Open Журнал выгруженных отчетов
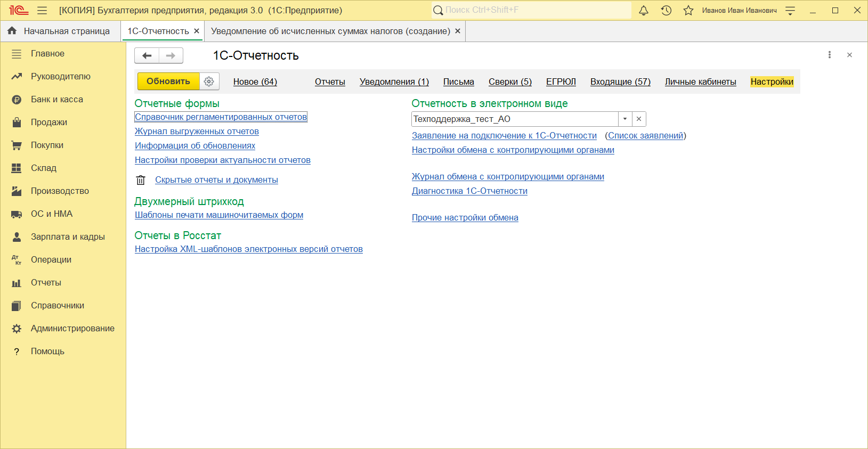Viewport: 868px width, 449px height. pyautogui.click(x=197, y=132)
